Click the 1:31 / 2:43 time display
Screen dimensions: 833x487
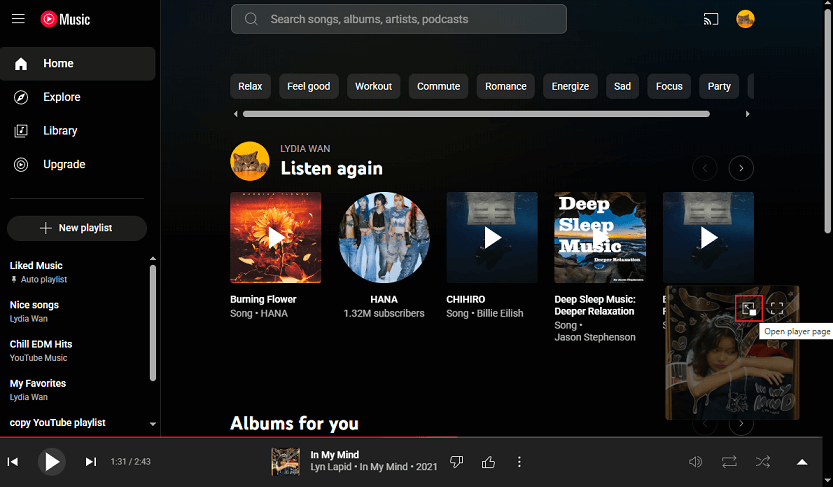[x=131, y=462]
